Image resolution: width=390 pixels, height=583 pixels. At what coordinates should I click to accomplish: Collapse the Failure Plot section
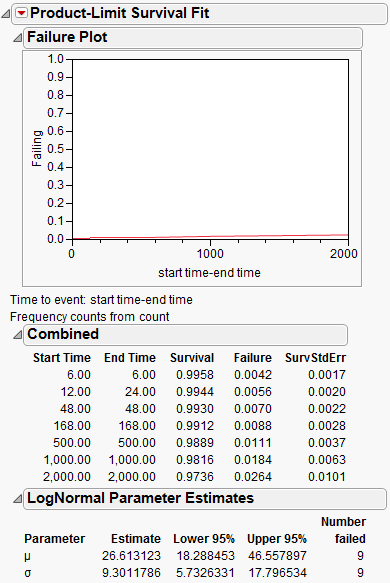click(x=17, y=38)
